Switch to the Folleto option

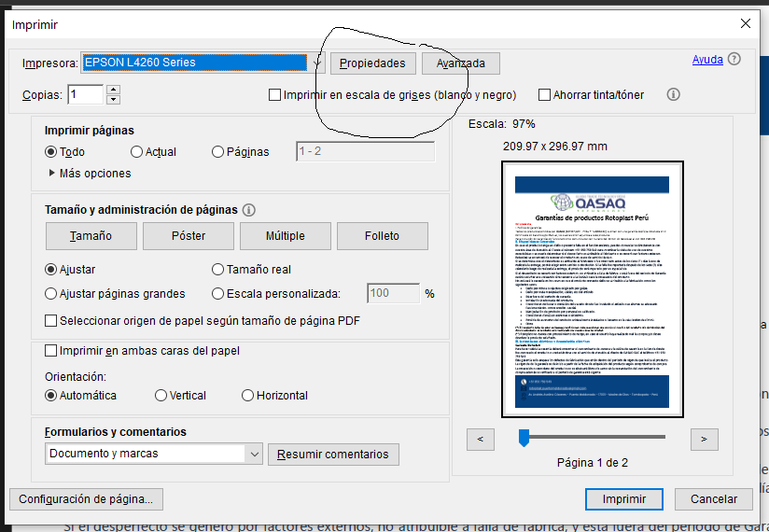(382, 236)
